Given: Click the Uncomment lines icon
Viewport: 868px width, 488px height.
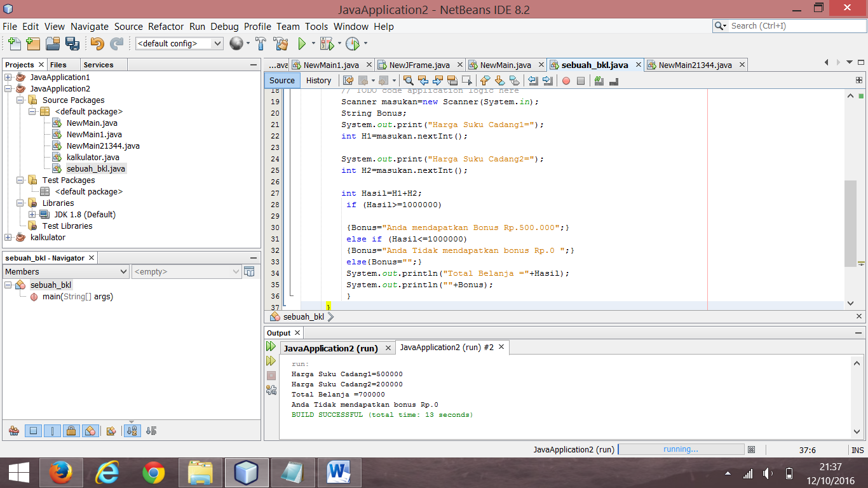Looking at the screenshot, I should pyautogui.click(x=613, y=81).
